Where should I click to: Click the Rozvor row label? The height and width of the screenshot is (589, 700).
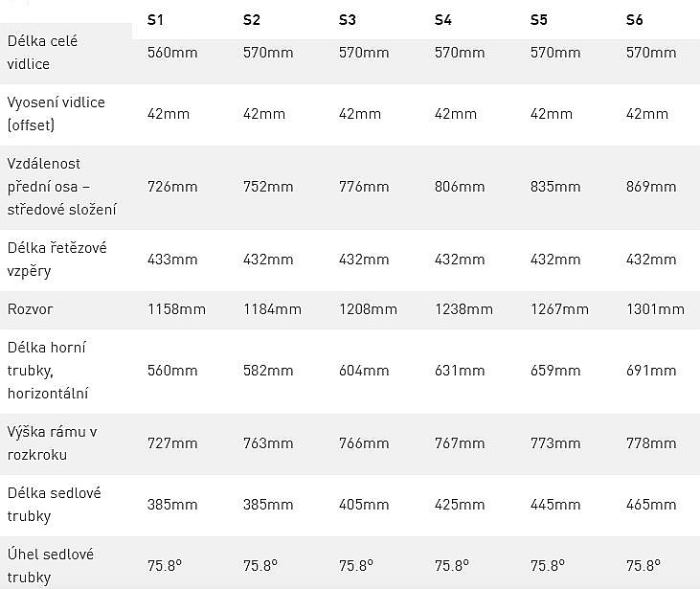(31, 309)
